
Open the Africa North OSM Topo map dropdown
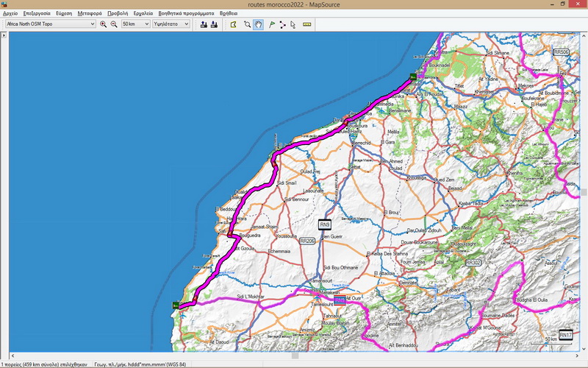[51, 24]
